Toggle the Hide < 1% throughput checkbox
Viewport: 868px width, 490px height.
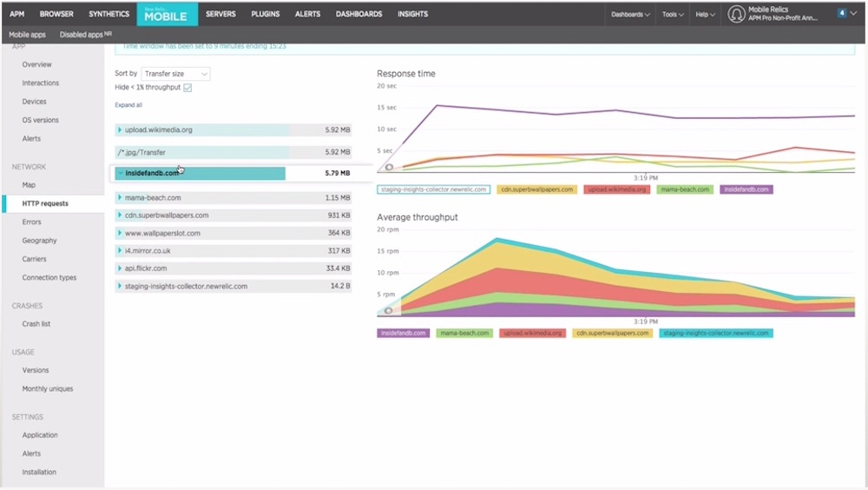(x=187, y=88)
